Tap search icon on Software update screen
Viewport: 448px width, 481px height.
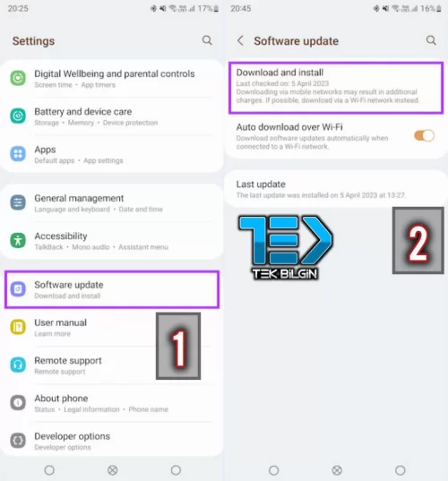tap(431, 40)
